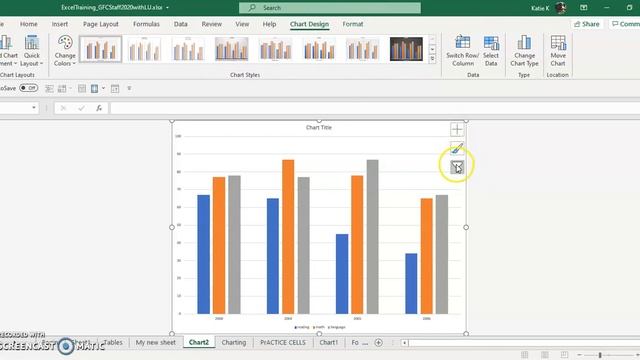Click the Katie K account picture
This screenshot has height=360, width=640.
[x=561, y=8]
